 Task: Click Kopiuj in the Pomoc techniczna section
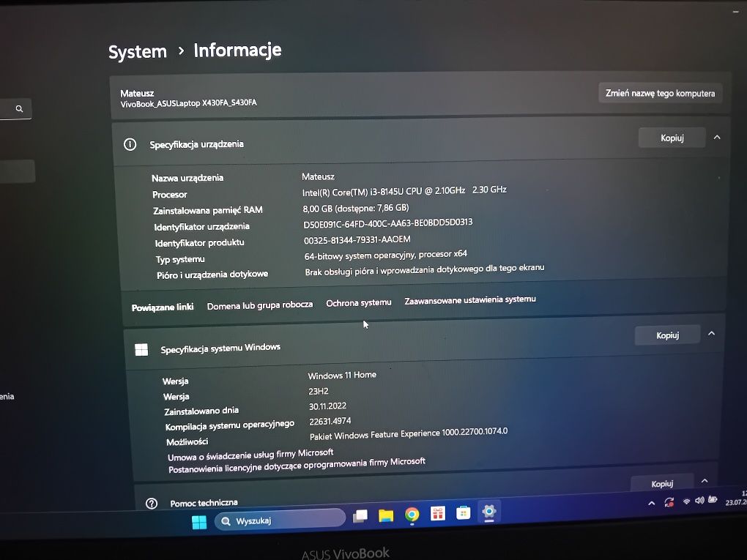click(662, 483)
